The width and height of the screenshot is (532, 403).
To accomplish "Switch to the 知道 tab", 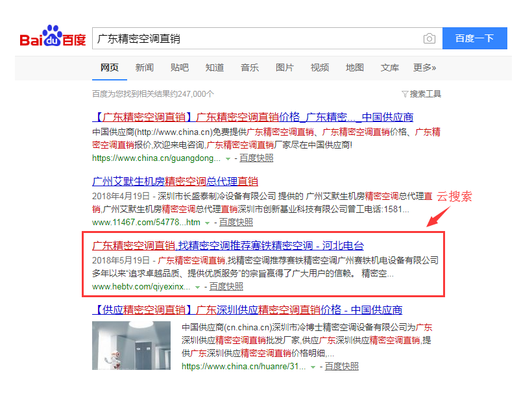I will [215, 67].
